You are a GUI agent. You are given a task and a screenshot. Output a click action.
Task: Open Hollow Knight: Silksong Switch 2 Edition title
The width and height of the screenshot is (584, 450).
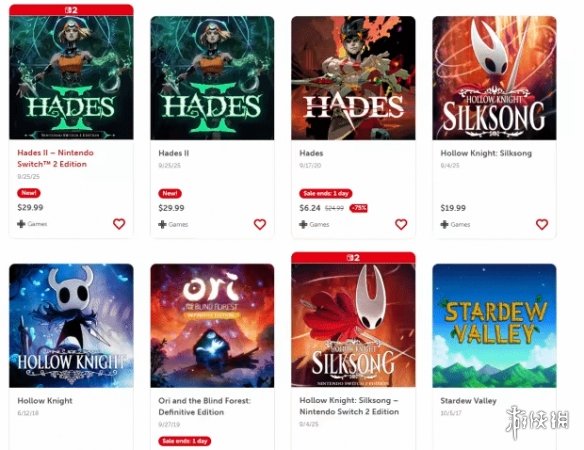click(x=349, y=406)
